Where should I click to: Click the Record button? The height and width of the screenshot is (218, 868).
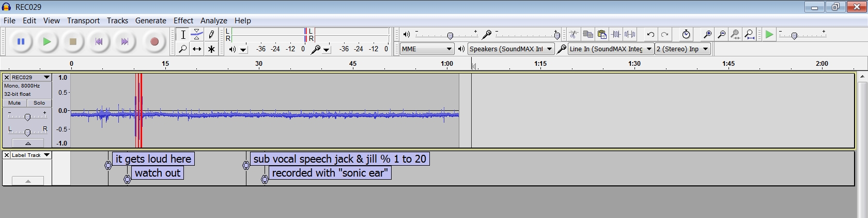tap(154, 42)
